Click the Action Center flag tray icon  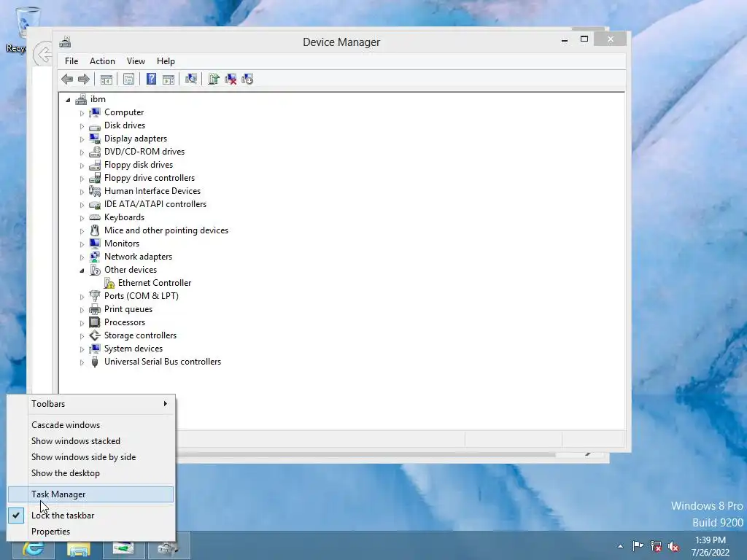coord(638,546)
